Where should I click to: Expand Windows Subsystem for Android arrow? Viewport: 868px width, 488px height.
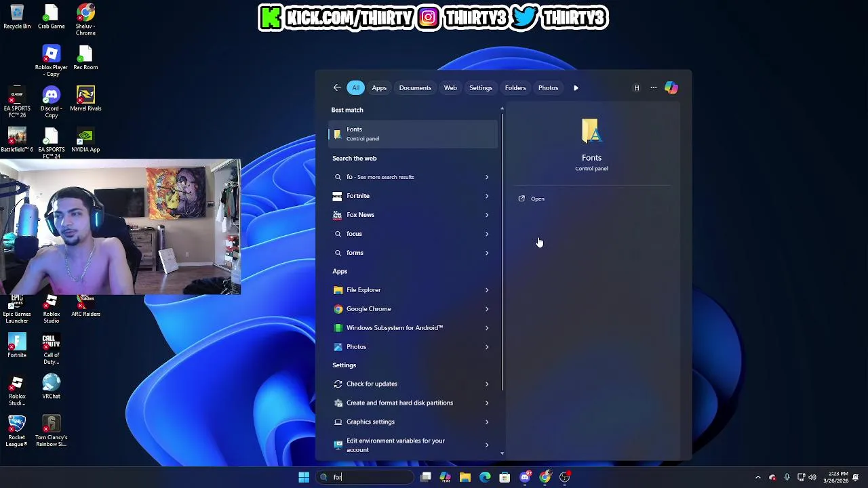pyautogui.click(x=486, y=328)
